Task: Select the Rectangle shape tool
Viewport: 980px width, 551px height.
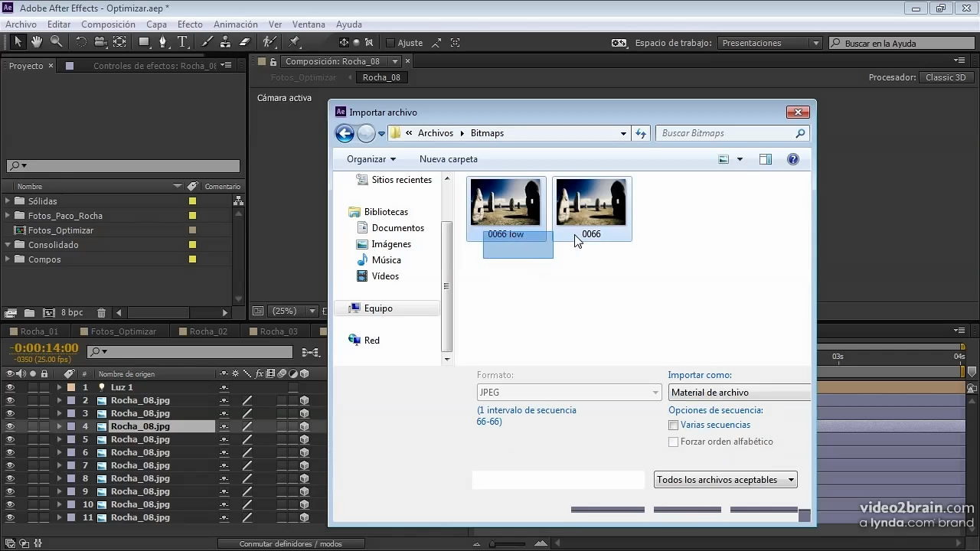Action: click(x=144, y=42)
